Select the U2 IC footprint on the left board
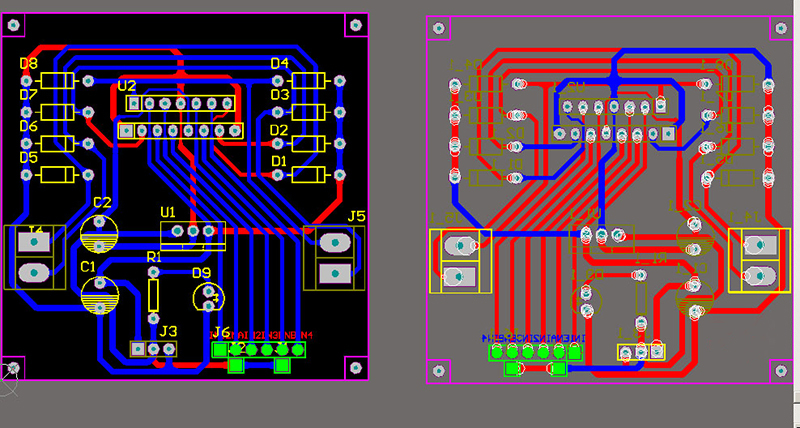This screenshot has height=428, width=800. tap(181, 116)
